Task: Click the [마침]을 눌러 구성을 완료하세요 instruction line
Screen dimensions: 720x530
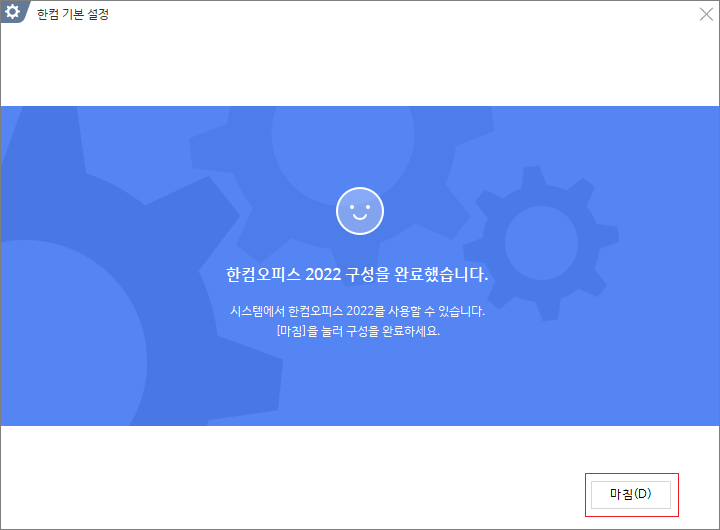Action: tap(358, 331)
